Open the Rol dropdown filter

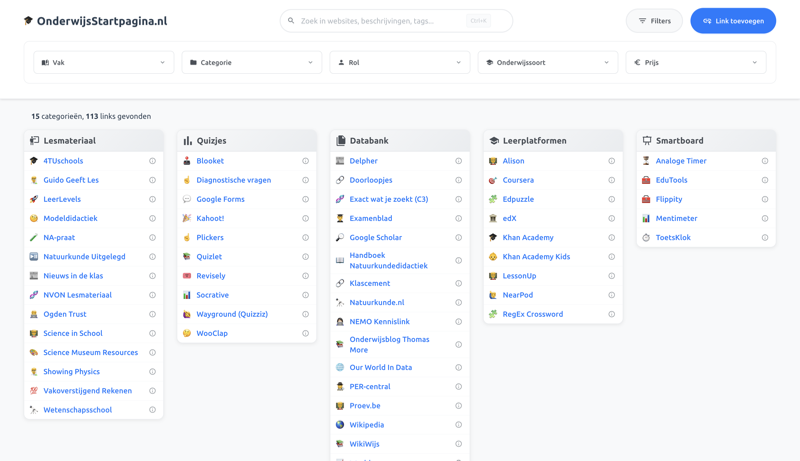coord(399,63)
